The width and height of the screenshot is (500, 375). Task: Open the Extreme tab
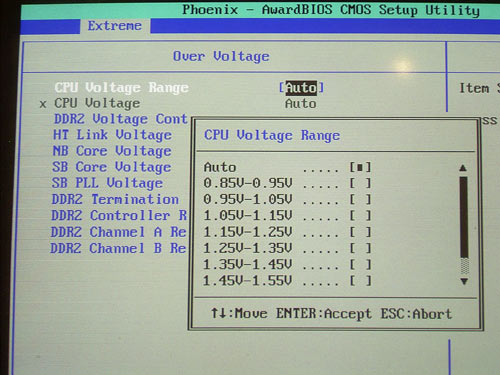115,26
